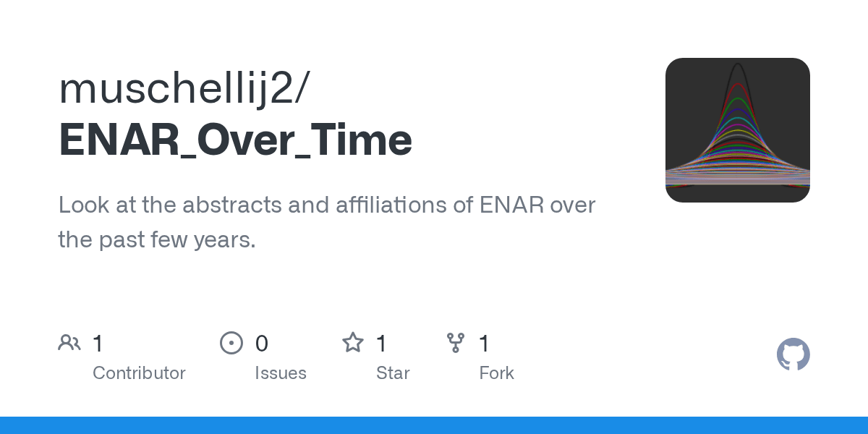Screen dimensions: 868x434
Task: Click the black peak of the avatar curve
Action: (x=738, y=67)
